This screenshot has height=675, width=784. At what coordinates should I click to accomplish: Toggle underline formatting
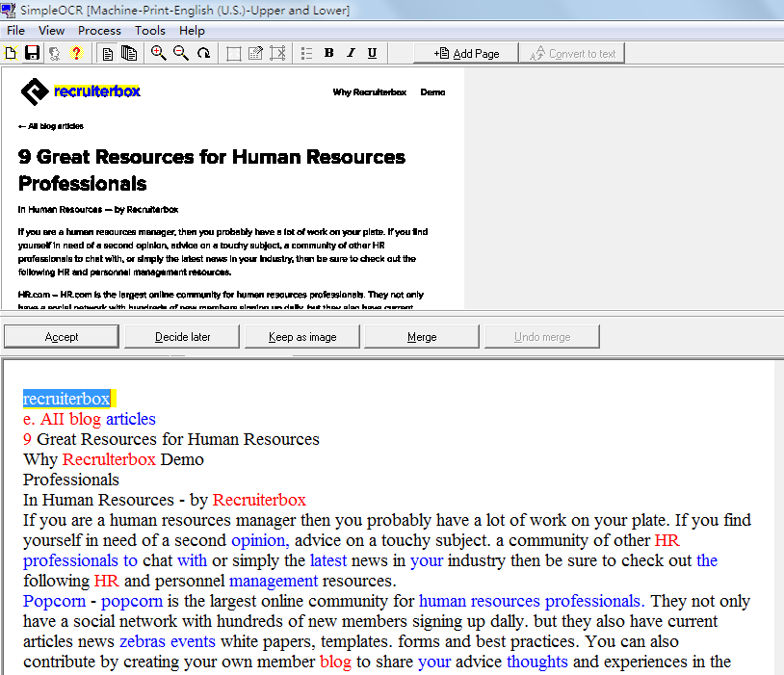pos(373,53)
